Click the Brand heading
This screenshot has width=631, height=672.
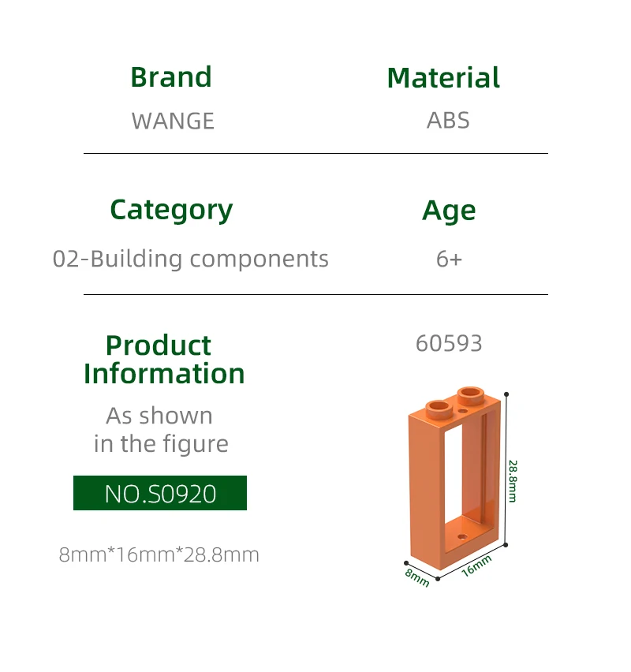tap(171, 77)
